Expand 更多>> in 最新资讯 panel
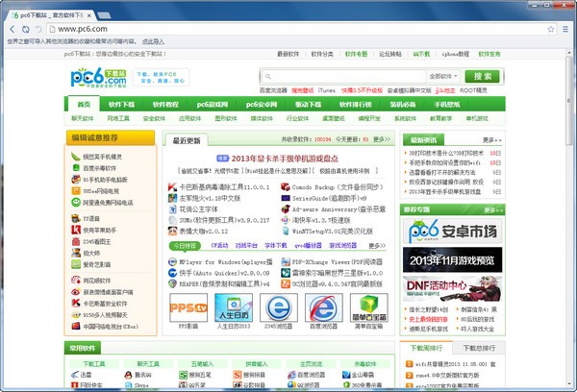577x392 pixels. 492,140
